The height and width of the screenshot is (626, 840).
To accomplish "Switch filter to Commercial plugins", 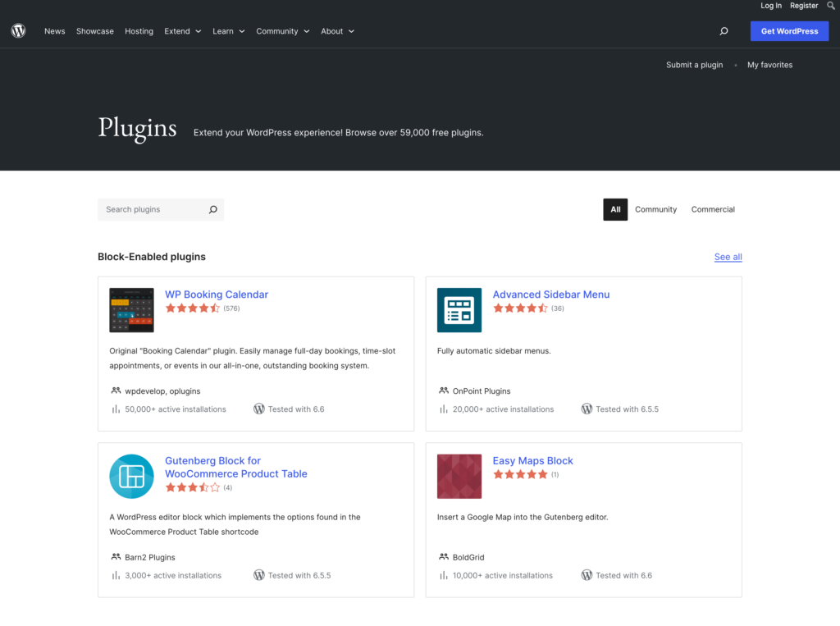I will tap(713, 209).
